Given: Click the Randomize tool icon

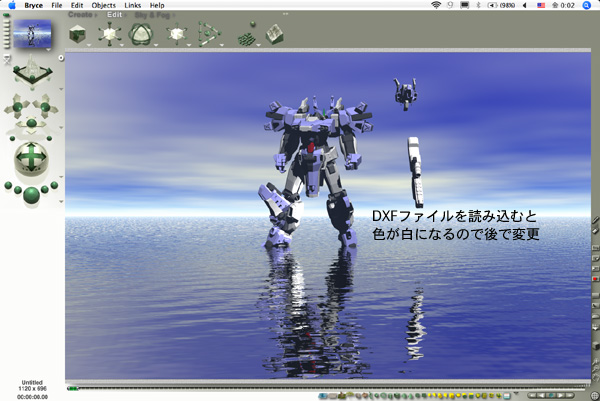Looking at the screenshot, I should pyautogui.click(x=247, y=35).
